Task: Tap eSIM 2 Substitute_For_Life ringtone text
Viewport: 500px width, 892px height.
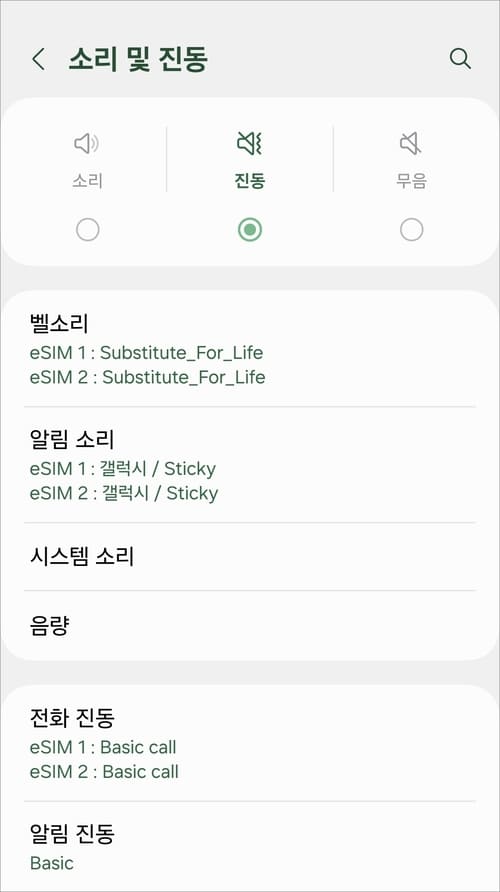Action: tap(147, 377)
